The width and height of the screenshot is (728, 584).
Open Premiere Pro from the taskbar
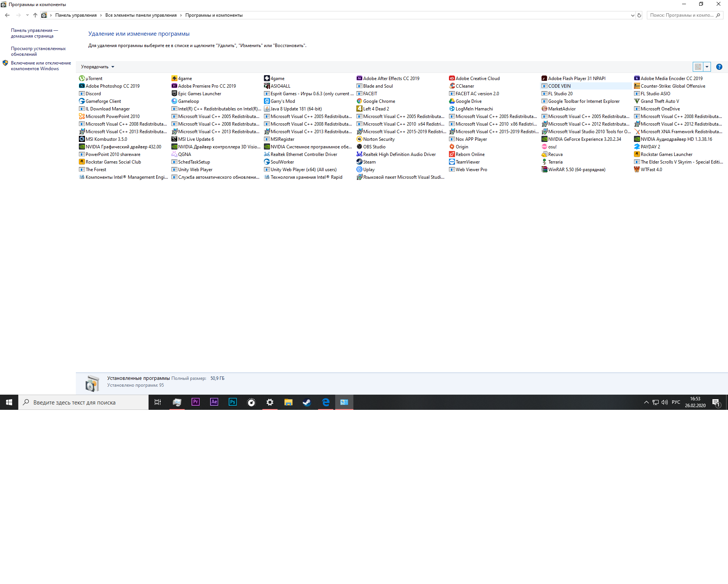[x=196, y=402]
